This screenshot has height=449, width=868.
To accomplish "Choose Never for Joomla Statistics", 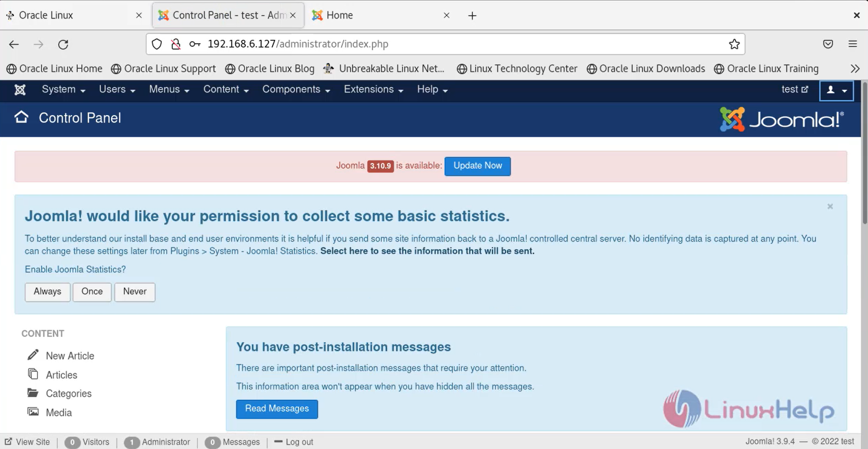I will point(135,292).
